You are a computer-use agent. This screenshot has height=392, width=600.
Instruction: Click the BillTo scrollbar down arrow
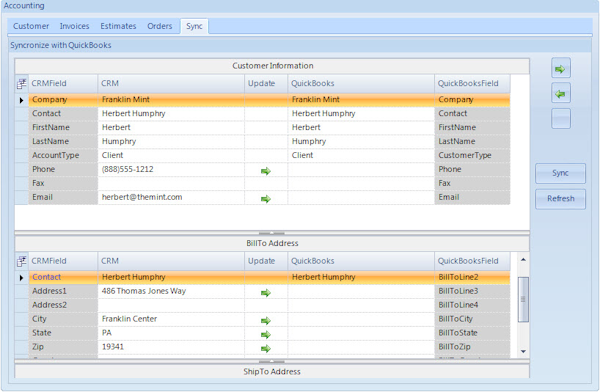(x=523, y=351)
